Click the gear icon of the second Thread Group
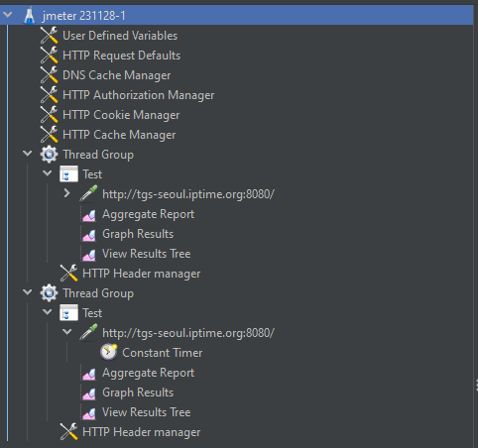 pyautogui.click(x=49, y=293)
